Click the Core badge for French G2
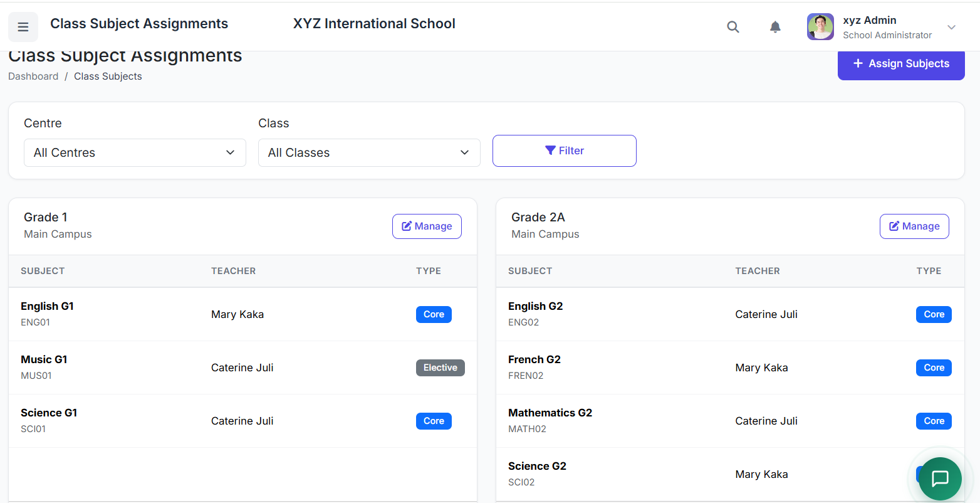This screenshot has height=503, width=980. pyautogui.click(x=934, y=368)
